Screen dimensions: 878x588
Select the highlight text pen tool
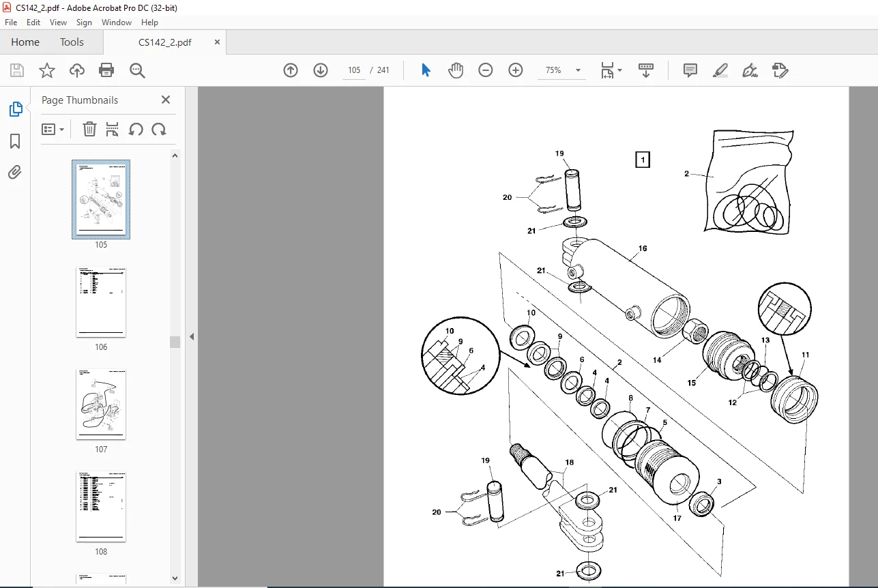[720, 70]
